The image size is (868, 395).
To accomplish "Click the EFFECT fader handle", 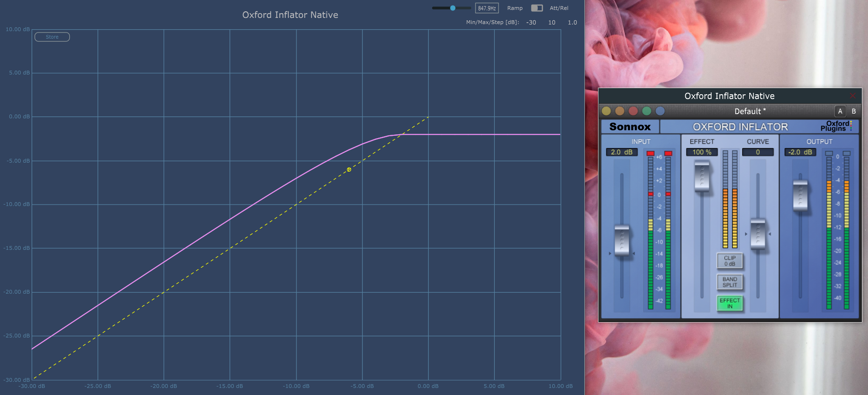I will pos(702,176).
